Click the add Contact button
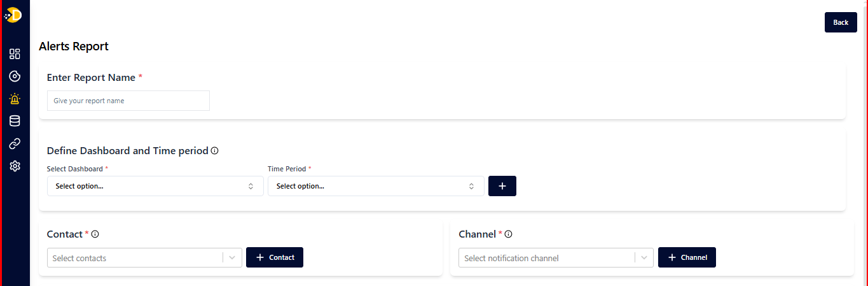 [x=275, y=257]
